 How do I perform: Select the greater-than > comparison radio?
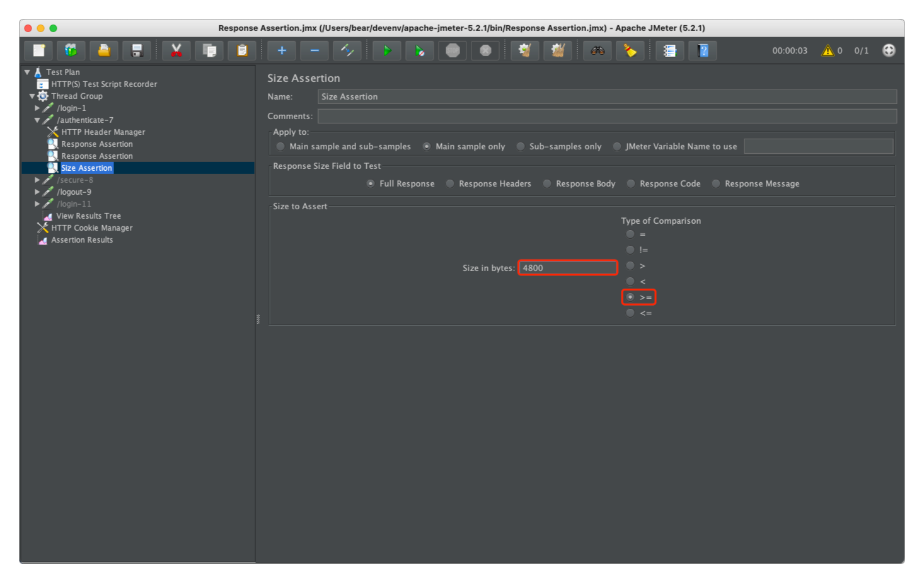click(x=630, y=265)
